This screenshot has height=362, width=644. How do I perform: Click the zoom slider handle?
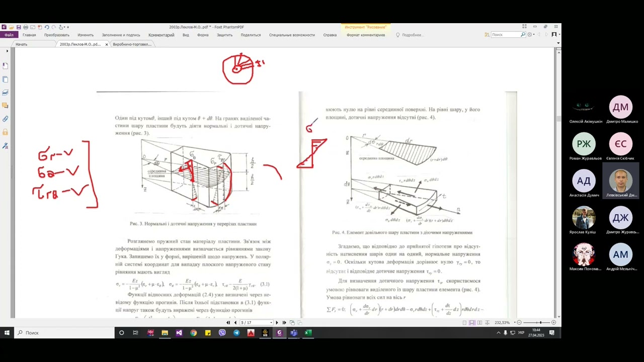pyautogui.click(x=541, y=322)
